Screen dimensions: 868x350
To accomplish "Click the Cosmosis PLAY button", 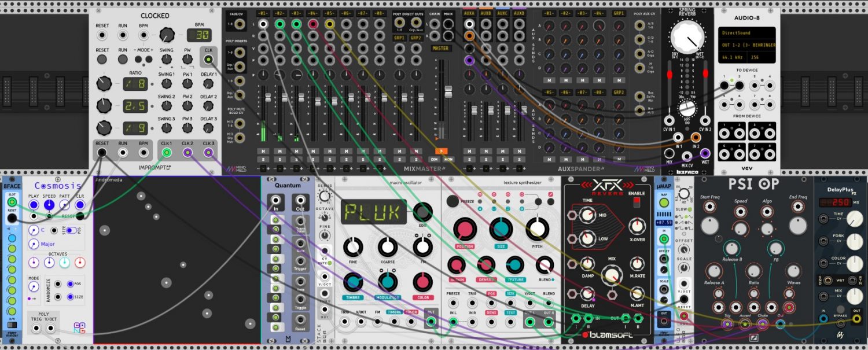I will pos(34,205).
